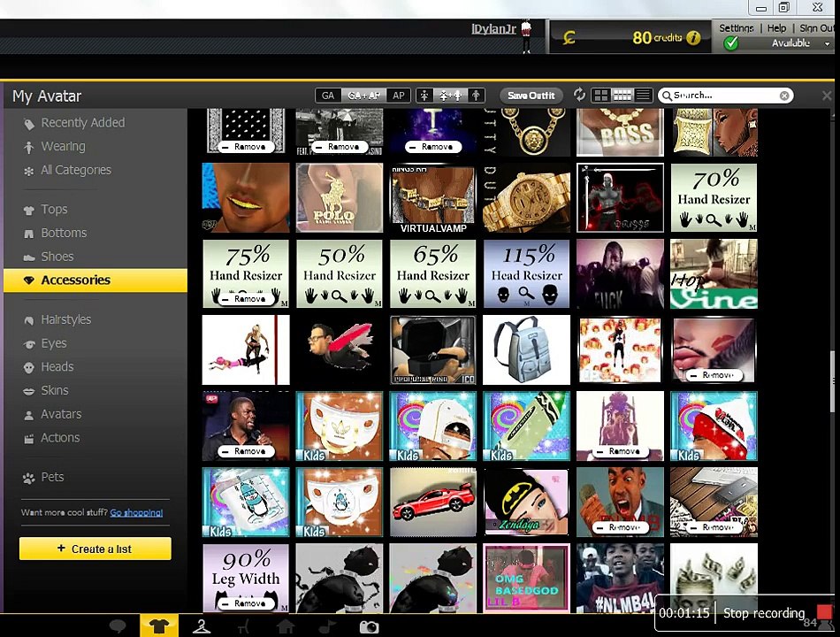Open the clothes hanger shop icon
The height and width of the screenshot is (637, 840).
(x=202, y=625)
